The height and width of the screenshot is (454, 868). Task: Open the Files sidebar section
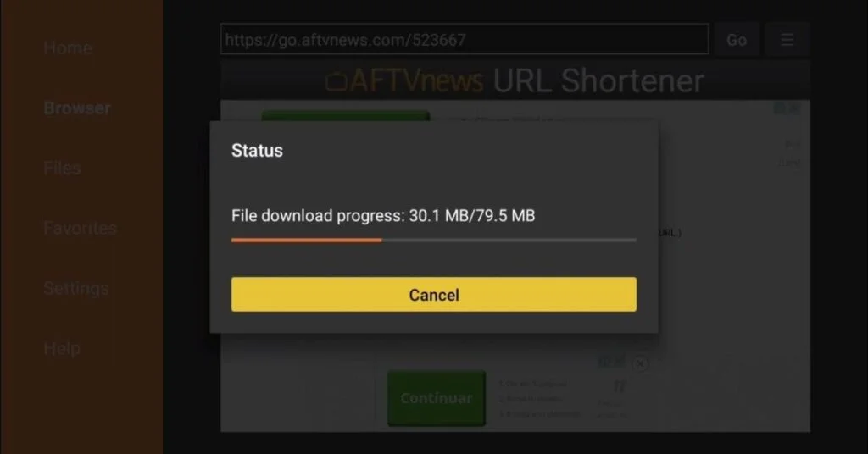(x=63, y=168)
